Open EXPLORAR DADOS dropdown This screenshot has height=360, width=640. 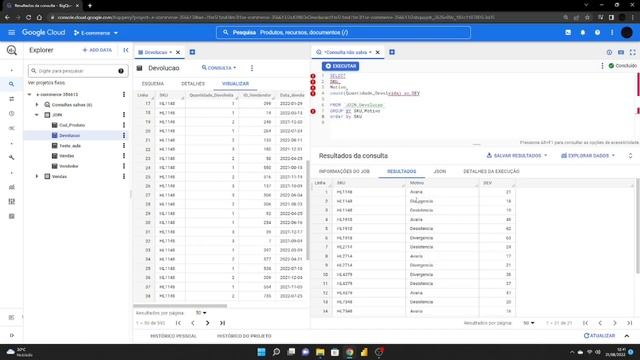588,156
